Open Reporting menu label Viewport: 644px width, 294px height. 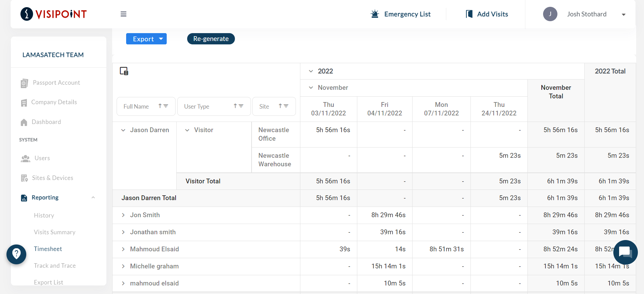45,197
